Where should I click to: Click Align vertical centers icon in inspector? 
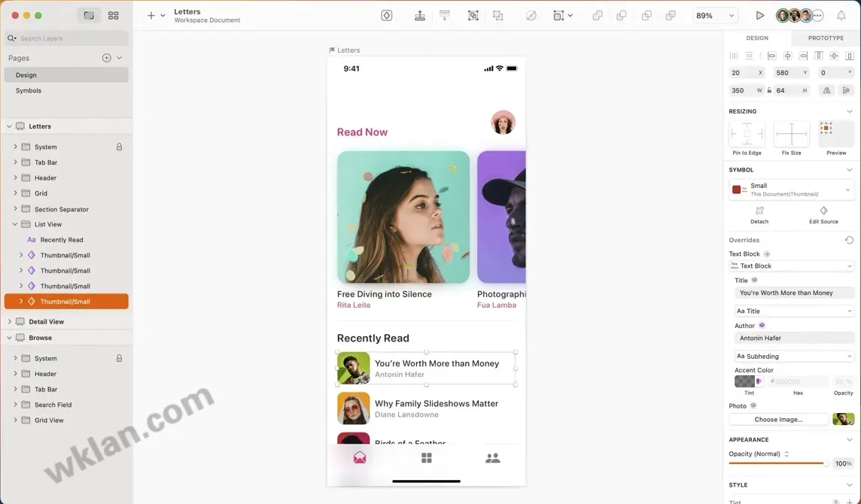click(x=834, y=56)
